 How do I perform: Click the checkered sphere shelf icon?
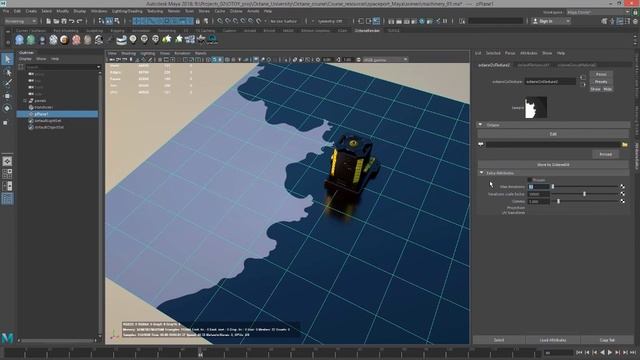point(53,40)
